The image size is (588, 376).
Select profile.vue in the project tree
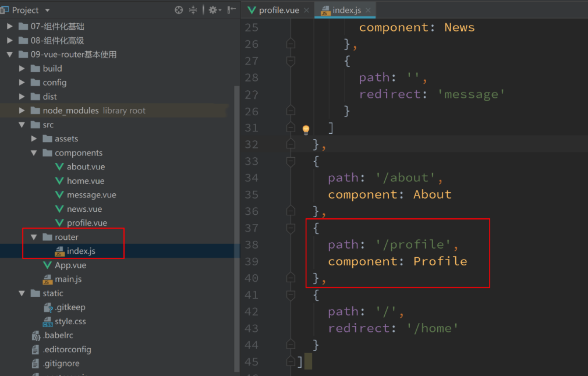[87, 223]
